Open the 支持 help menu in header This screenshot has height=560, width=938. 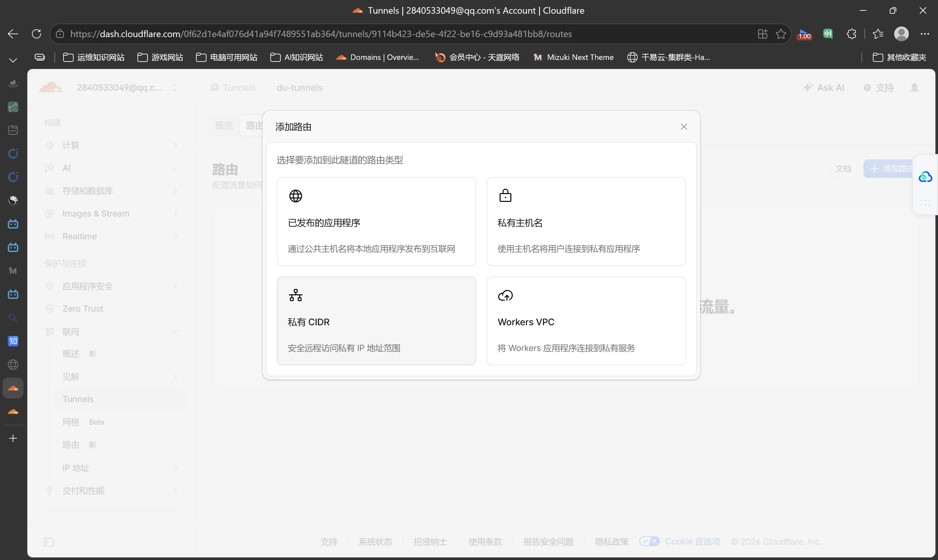[879, 88]
